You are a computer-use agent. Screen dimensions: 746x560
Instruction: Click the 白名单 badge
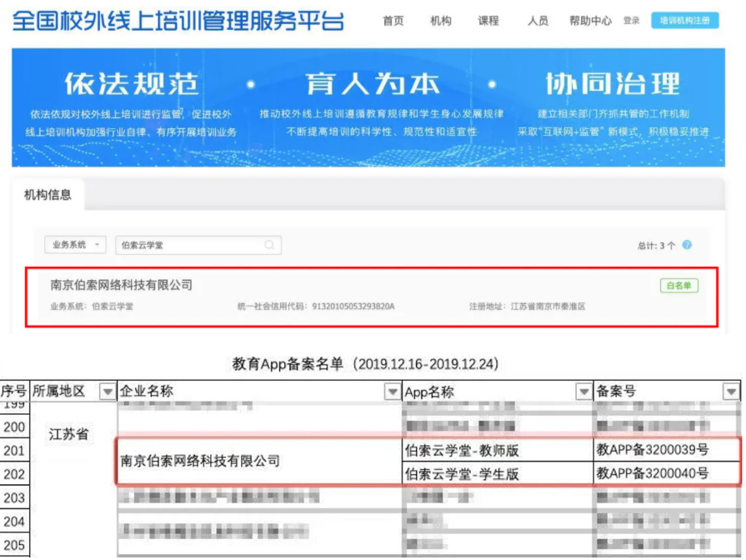(x=679, y=286)
